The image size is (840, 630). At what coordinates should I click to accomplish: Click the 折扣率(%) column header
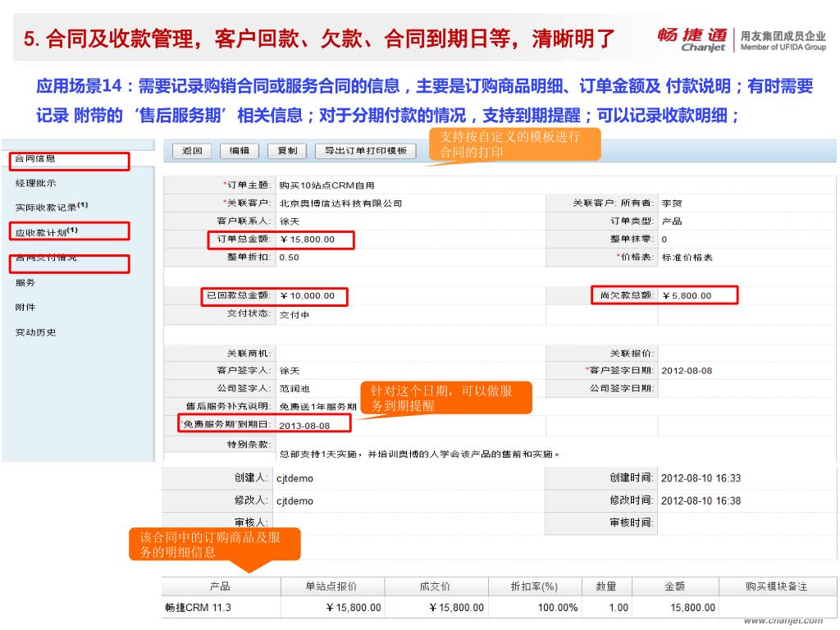click(x=534, y=587)
